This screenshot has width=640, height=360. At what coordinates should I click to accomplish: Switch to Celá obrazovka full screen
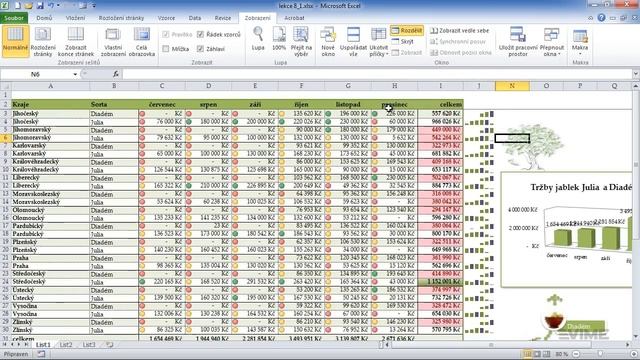(142, 41)
